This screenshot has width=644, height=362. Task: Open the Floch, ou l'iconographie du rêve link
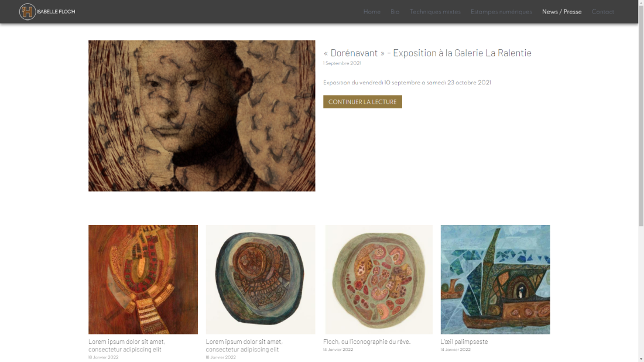point(366,341)
